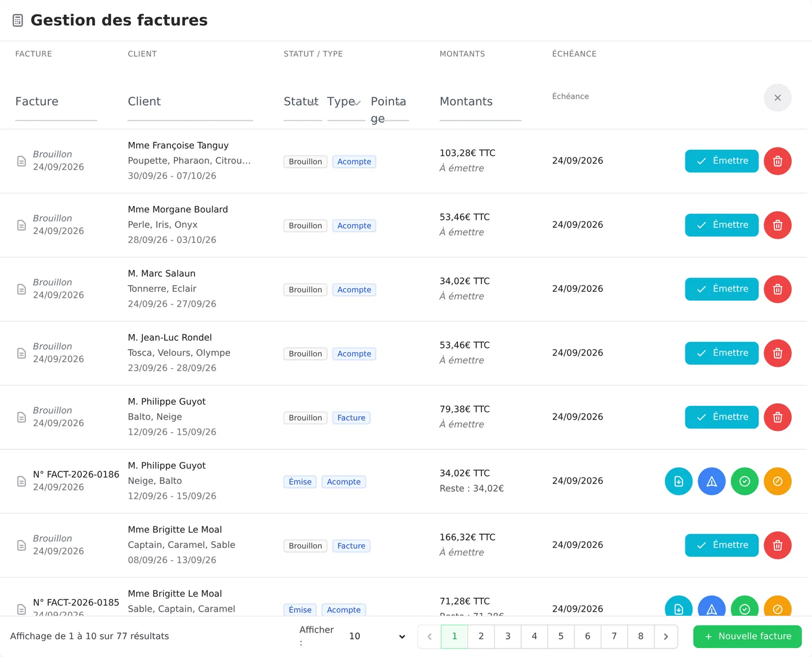Click document icon next to N° FACT-2026-0186

click(x=21, y=481)
